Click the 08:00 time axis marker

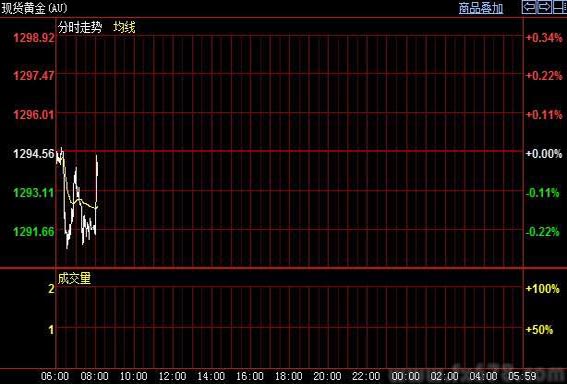(94, 376)
